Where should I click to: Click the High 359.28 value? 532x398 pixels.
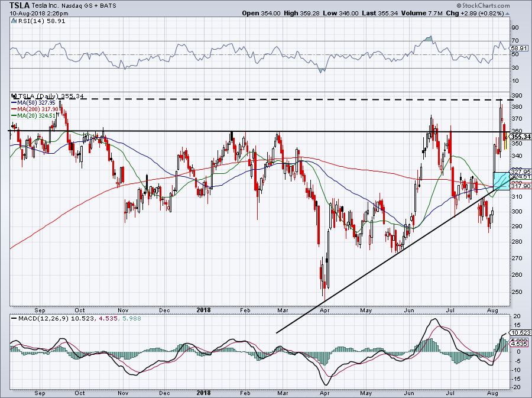point(301,13)
